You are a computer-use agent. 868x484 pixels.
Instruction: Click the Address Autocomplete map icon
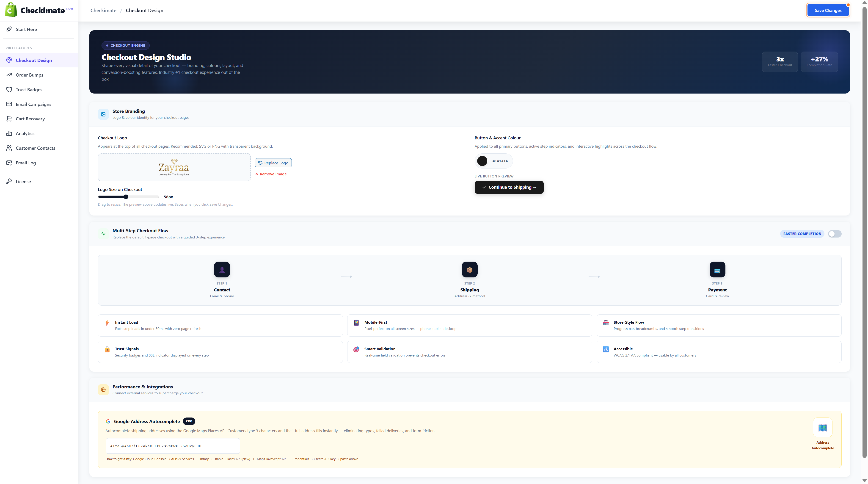823,427
